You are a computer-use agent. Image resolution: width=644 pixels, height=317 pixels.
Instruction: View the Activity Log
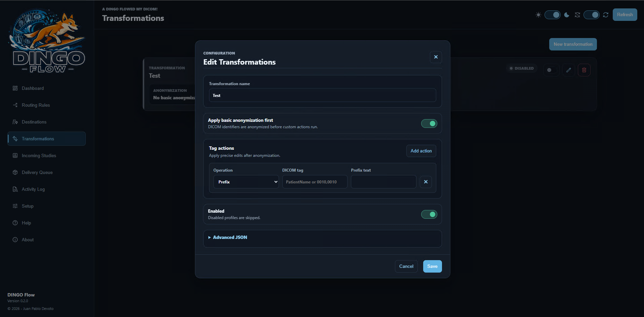tap(47, 189)
